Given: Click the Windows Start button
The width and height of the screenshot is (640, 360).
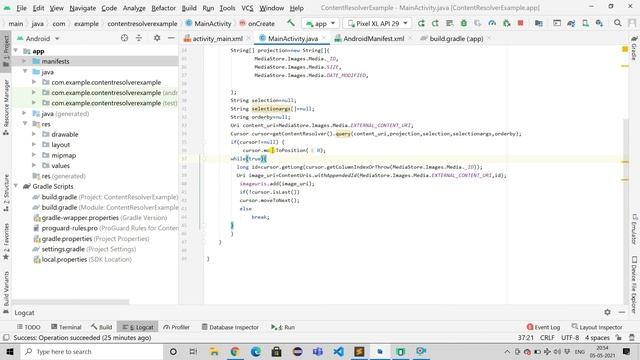Looking at the screenshot, I should click(x=10, y=351).
